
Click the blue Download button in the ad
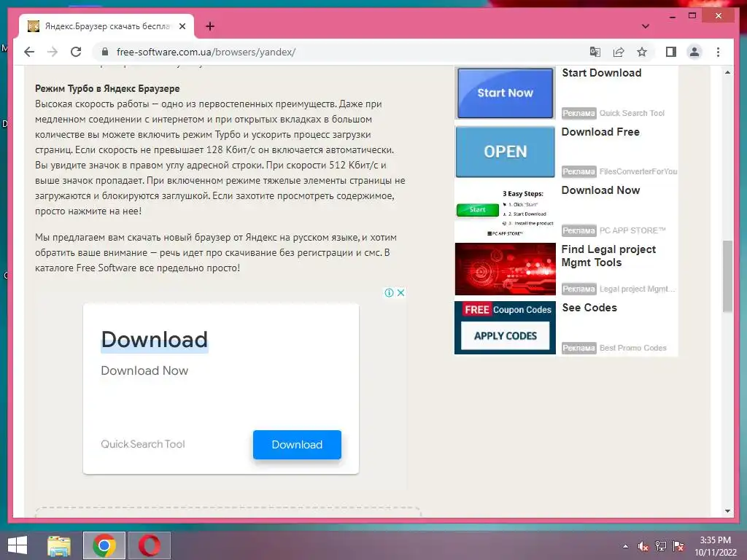298,444
